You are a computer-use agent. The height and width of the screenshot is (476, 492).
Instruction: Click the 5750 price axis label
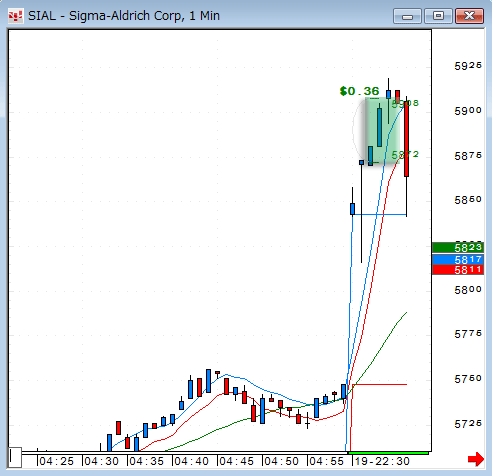coord(468,379)
